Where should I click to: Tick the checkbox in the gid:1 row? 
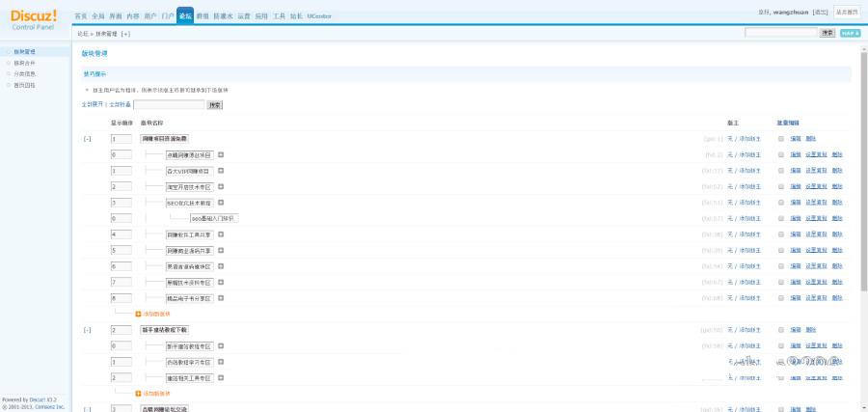click(781, 139)
